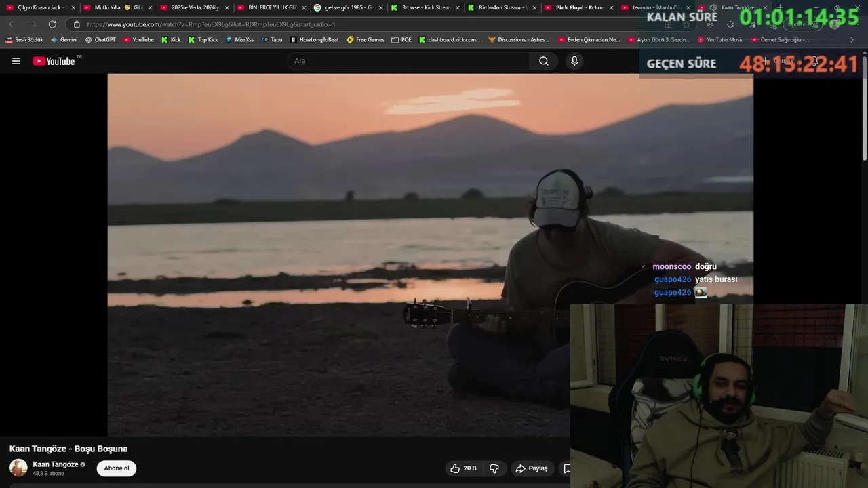Open the MissXss bookmark
Image resolution: width=868 pixels, height=488 pixels.
pyautogui.click(x=239, y=40)
